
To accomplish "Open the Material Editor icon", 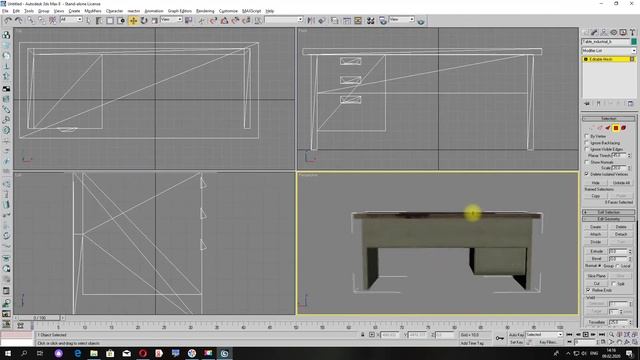I will click(371, 20).
